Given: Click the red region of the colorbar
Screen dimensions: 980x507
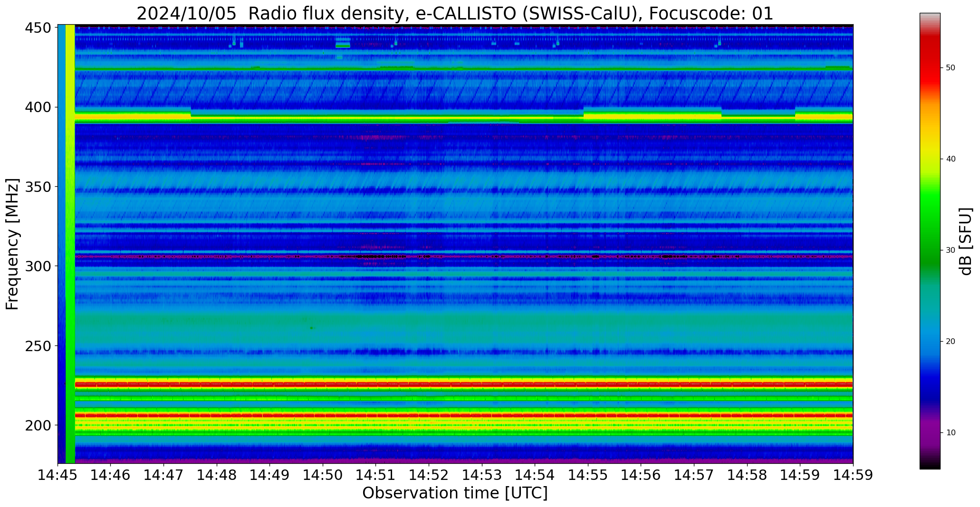Looking at the screenshot, I should coord(930,62).
